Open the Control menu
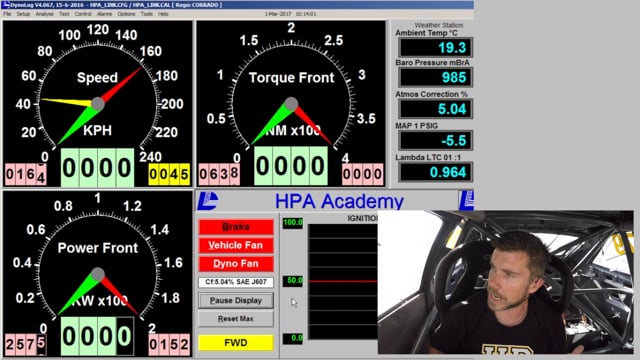The height and width of the screenshot is (360, 640). [x=83, y=14]
